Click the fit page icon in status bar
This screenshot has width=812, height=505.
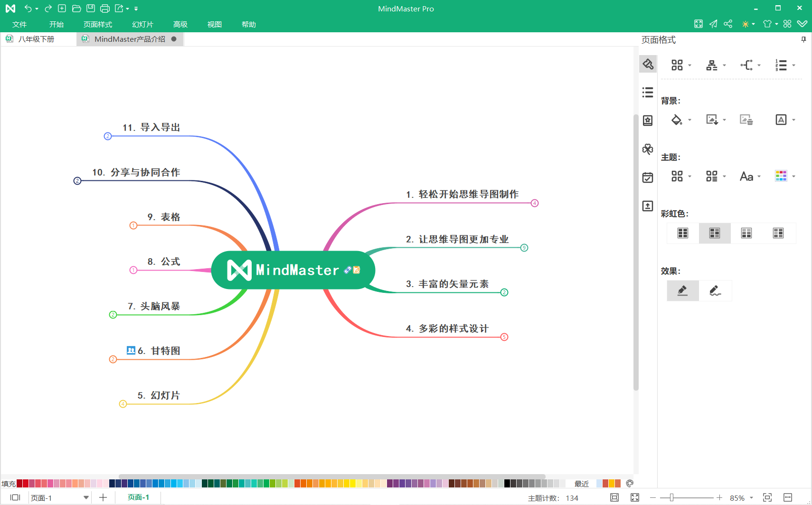(x=614, y=497)
